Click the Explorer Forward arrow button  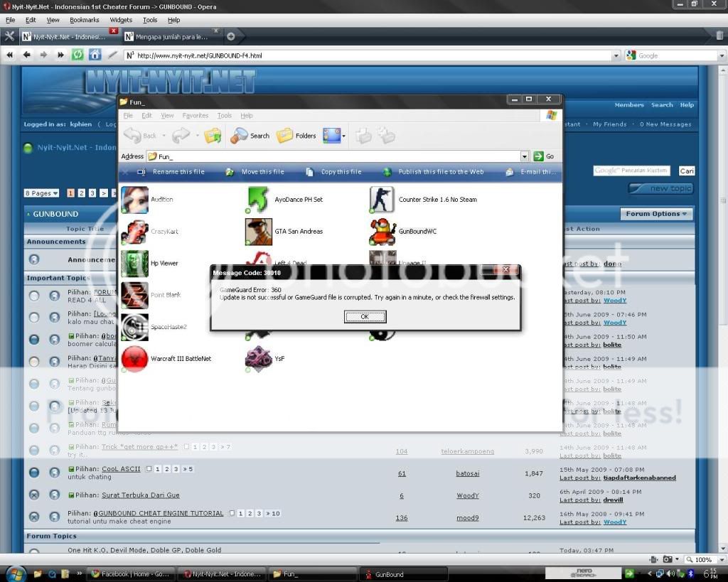[x=181, y=136]
